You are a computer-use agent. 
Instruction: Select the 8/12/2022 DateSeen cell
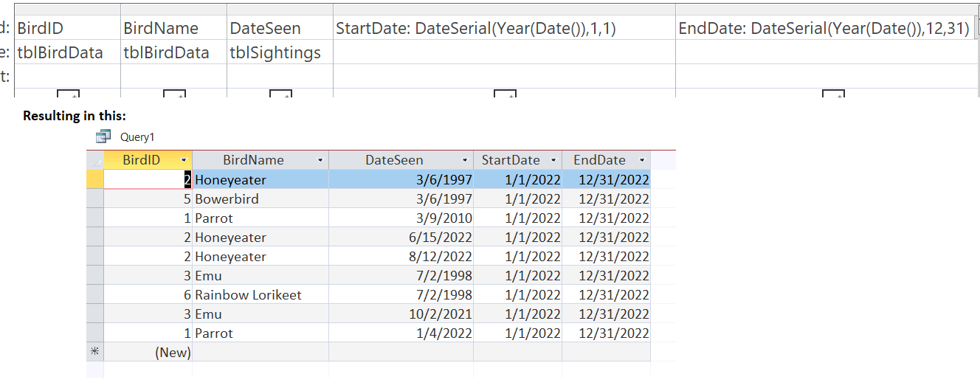[401, 257]
